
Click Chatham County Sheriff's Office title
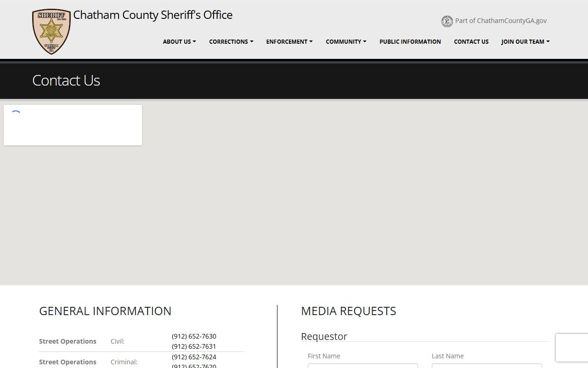tap(153, 15)
